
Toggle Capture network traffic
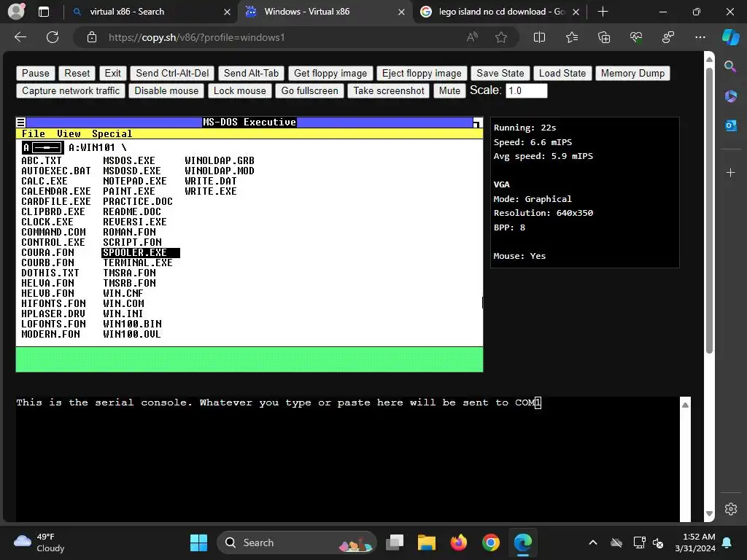[x=71, y=91]
